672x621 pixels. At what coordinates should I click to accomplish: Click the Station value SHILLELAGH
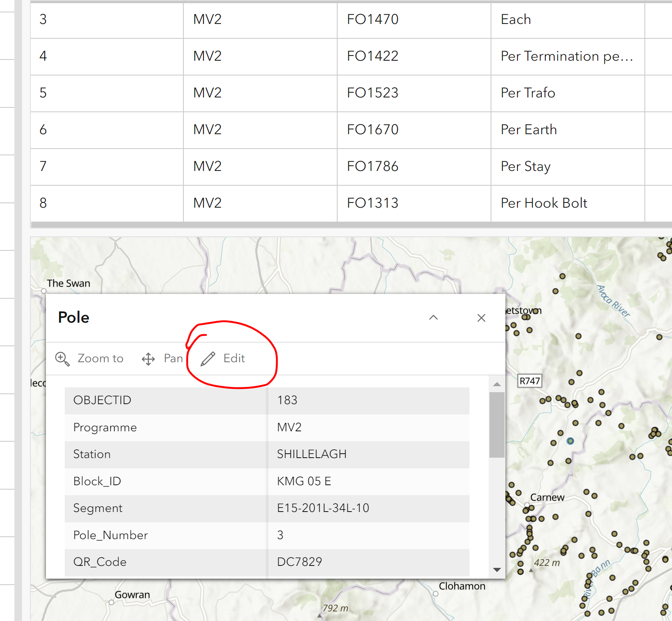click(312, 454)
